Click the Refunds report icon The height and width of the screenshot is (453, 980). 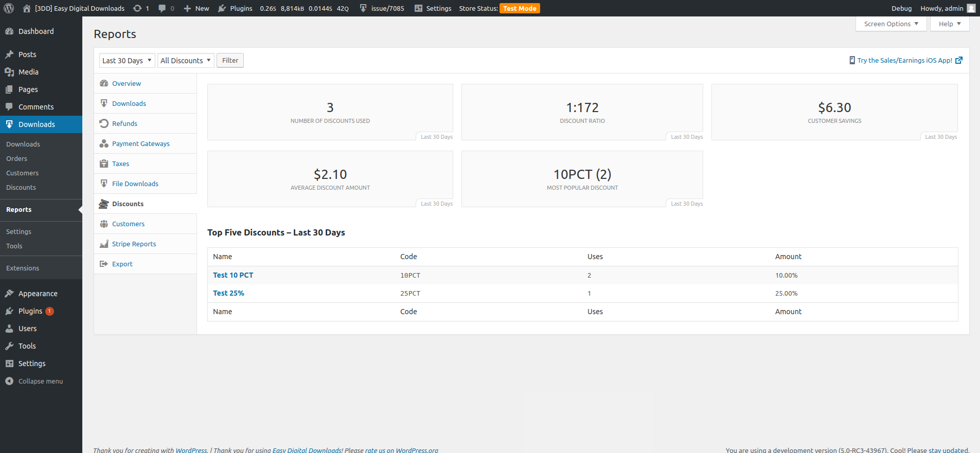[104, 123]
